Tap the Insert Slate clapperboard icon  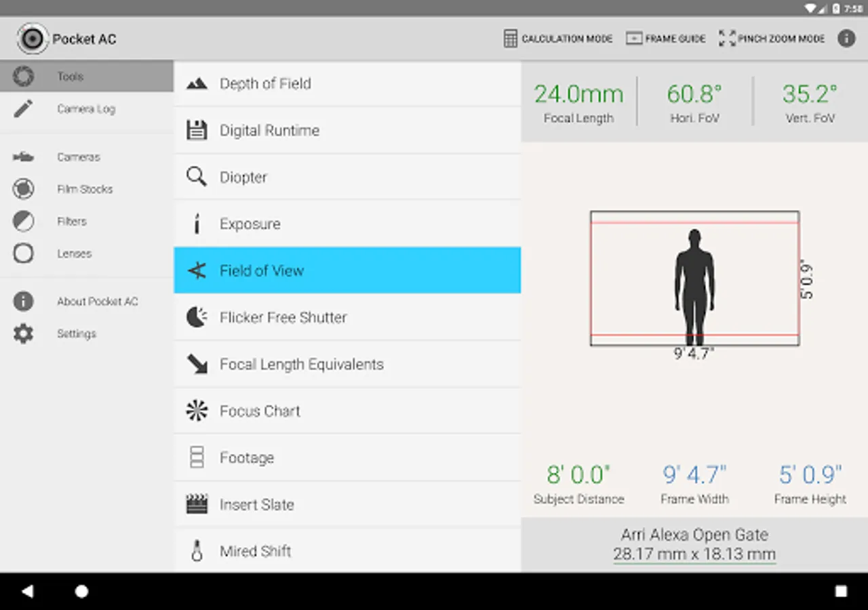tap(197, 504)
